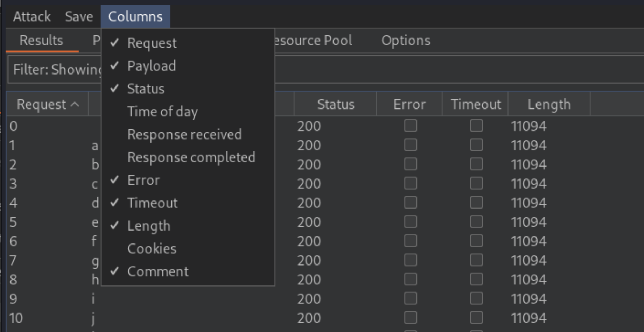The height and width of the screenshot is (332, 644).
Task: Enable the Response received column
Action: pos(184,135)
